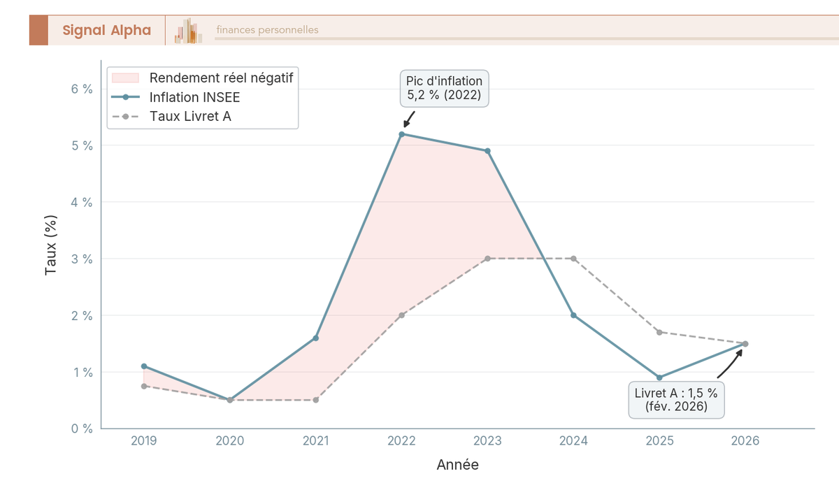Click the 2026 x-axis tick label
Viewport: 839px width, 504px height.
pos(745,441)
